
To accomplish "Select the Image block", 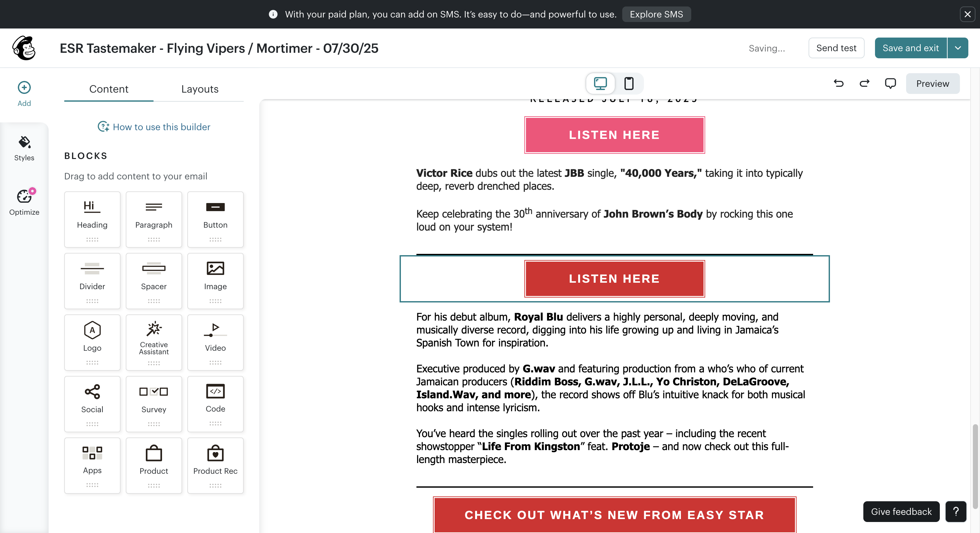I will pyautogui.click(x=215, y=281).
